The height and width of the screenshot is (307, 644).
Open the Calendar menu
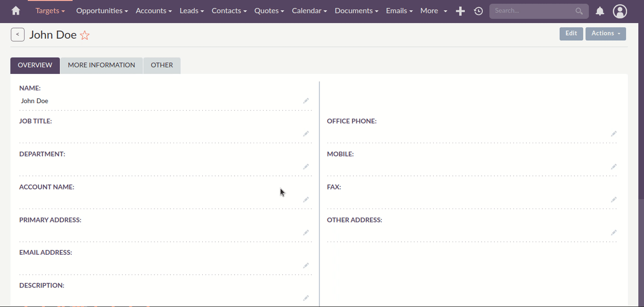(x=309, y=11)
